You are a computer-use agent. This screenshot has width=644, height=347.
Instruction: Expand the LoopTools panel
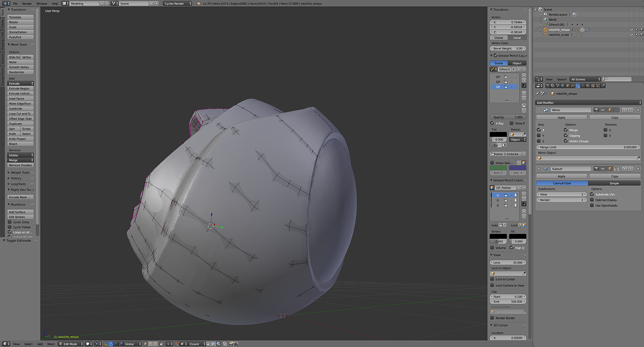point(18,184)
